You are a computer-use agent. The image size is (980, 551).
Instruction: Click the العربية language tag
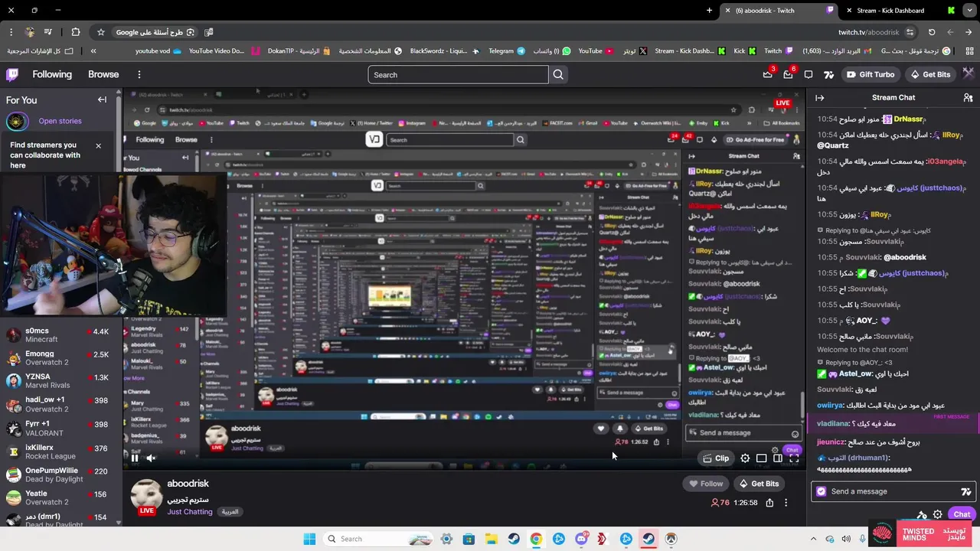coord(230,511)
